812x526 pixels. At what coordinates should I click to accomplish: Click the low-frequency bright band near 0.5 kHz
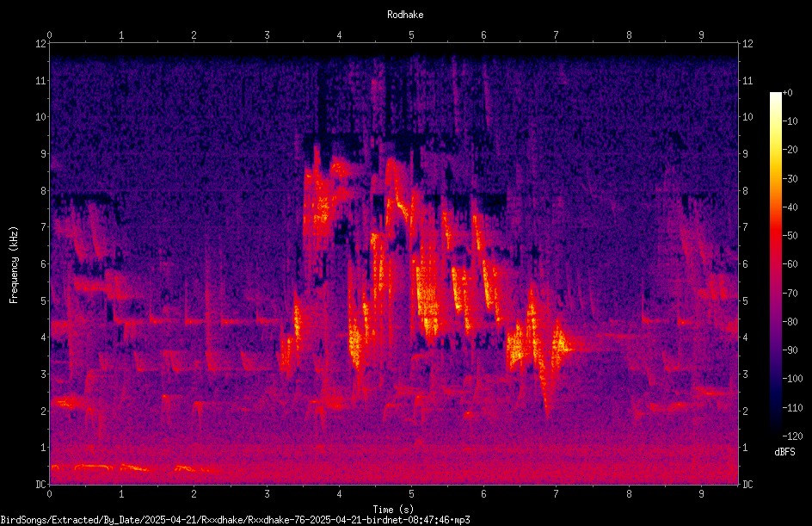[x=135, y=468]
